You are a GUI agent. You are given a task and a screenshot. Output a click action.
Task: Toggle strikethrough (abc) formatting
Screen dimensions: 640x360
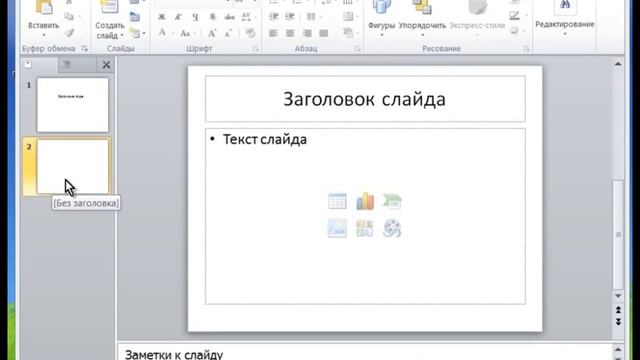229,17
